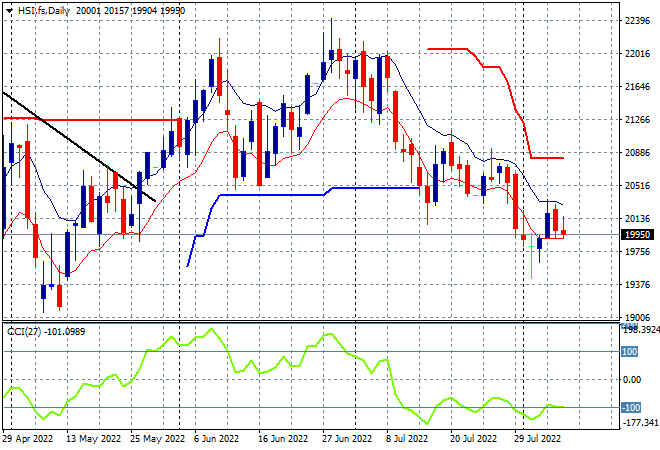Click the 20136 price axis value

(x=637, y=218)
